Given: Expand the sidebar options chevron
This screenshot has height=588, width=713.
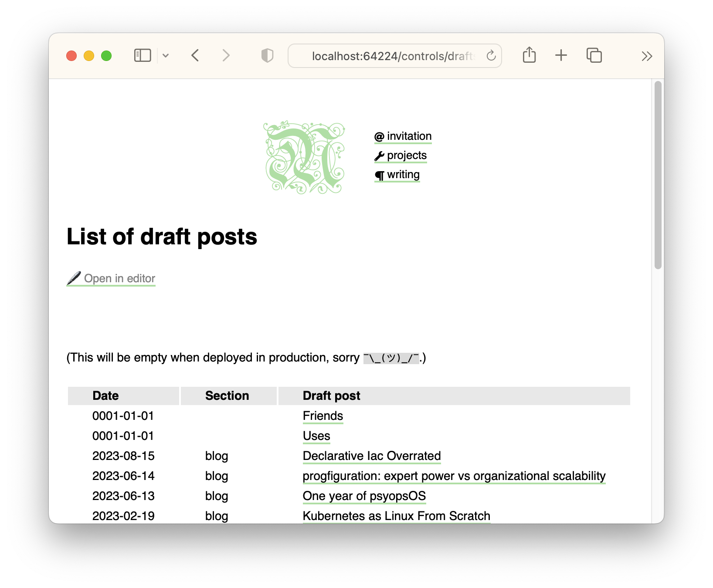Looking at the screenshot, I should pyautogui.click(x=166, y=55).
